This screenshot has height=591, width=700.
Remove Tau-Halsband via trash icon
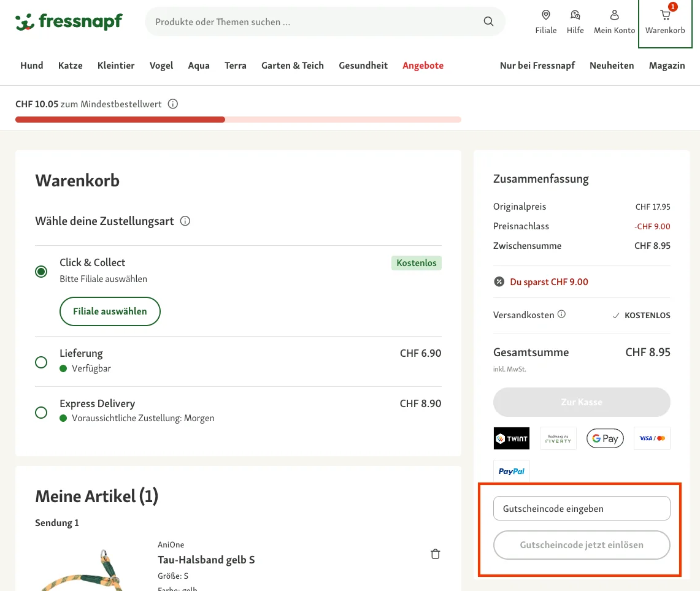click(435, 553)
